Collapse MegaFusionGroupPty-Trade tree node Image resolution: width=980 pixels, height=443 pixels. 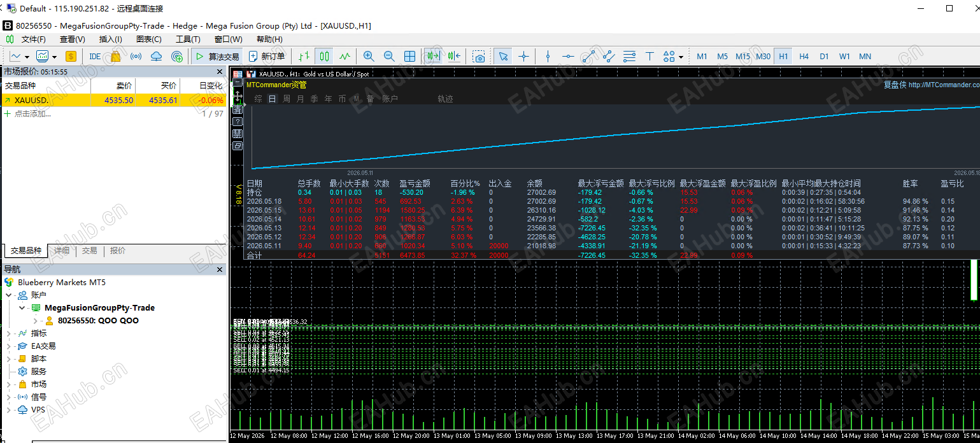tap(22, 308)
